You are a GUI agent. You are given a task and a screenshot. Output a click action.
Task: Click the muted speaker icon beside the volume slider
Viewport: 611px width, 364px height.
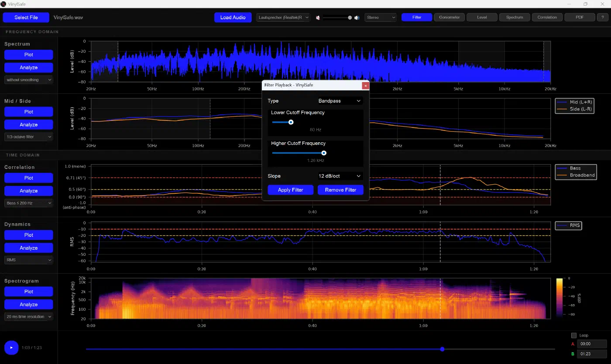(318, 17)
